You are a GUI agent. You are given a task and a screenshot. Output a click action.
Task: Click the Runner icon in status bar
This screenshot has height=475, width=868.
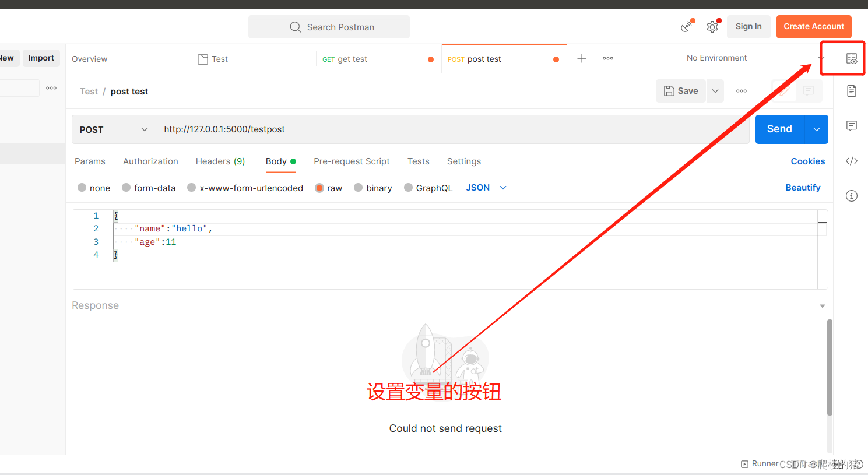pyautogui.click(x=744, y=464)
